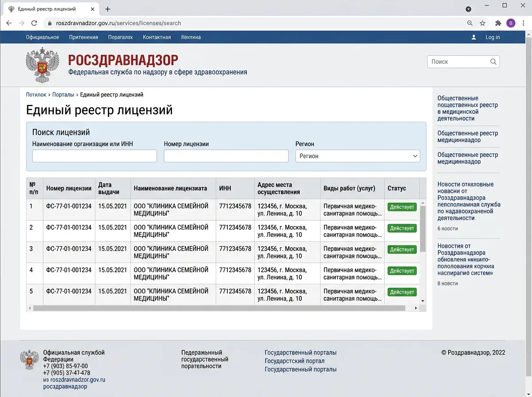532x397 pixels.
Task: Click the footer eagle emblem
Action: pos(29,359)
